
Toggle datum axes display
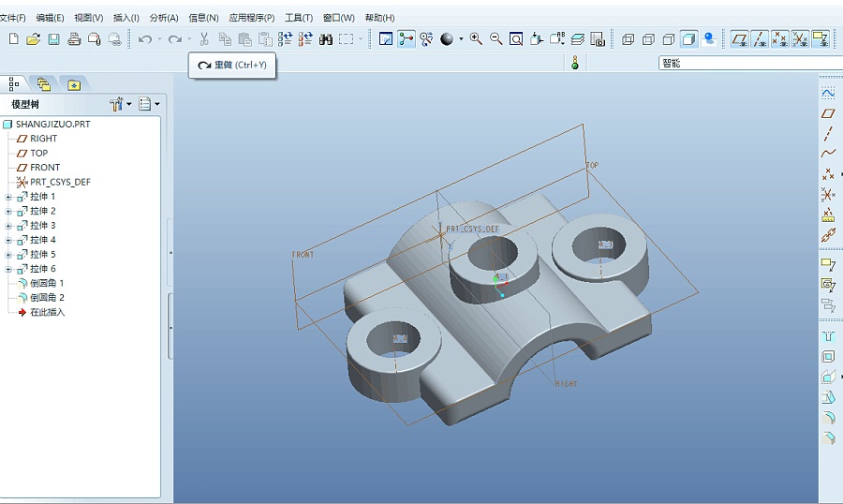click(x=760, y=38)
